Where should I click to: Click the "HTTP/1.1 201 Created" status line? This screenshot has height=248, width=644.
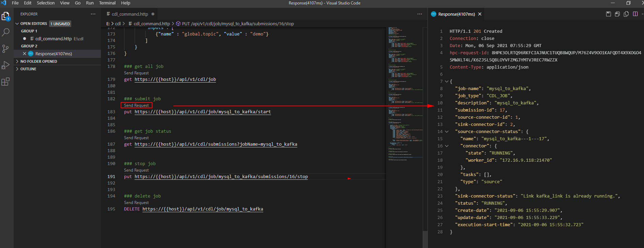coord(476,31)
